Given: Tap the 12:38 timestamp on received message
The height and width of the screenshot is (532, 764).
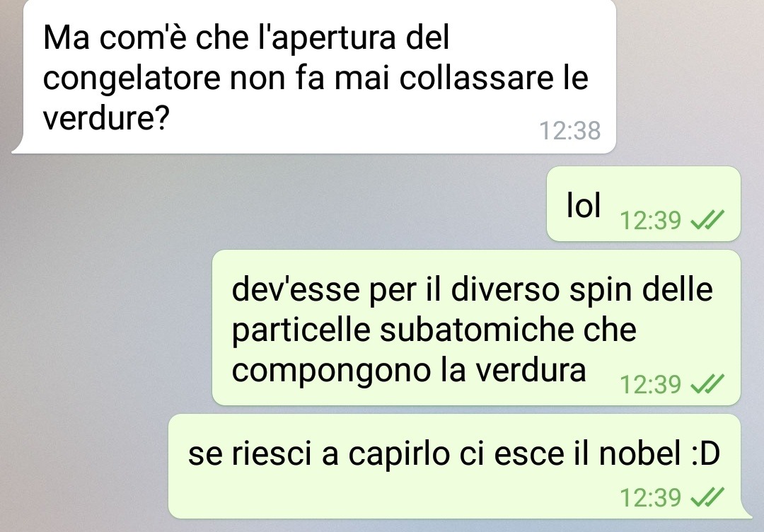Looking at the screenshot, I should [569, 131].
